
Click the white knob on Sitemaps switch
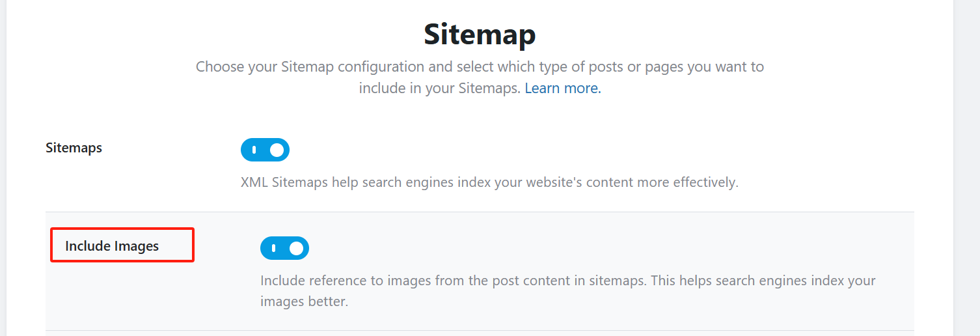(x=277, y=150)
